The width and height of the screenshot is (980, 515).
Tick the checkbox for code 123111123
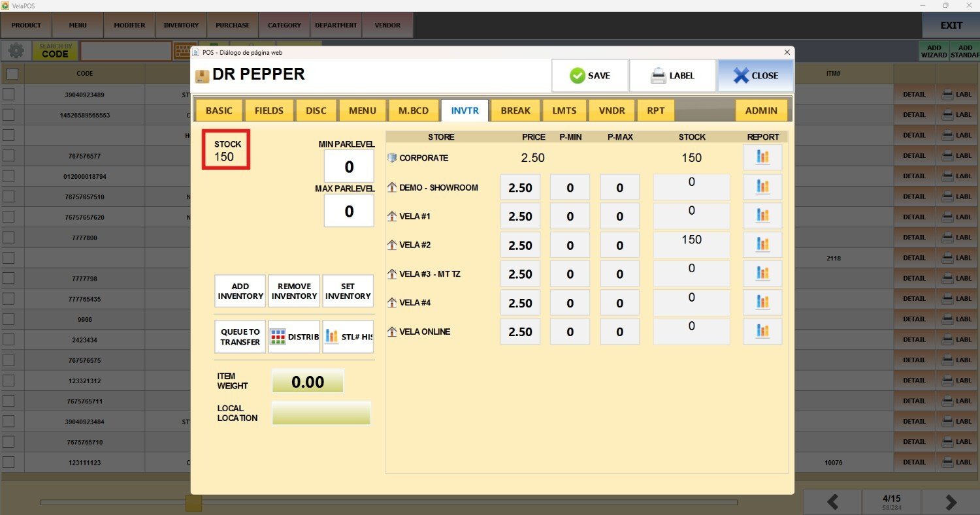click(x=8, y=462)
